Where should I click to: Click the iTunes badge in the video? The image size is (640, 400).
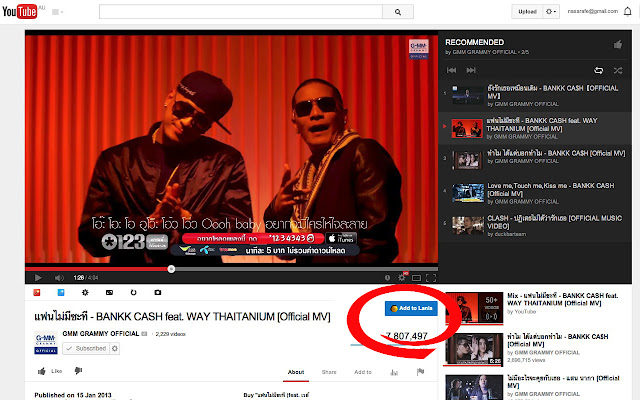tap(342, 238)
